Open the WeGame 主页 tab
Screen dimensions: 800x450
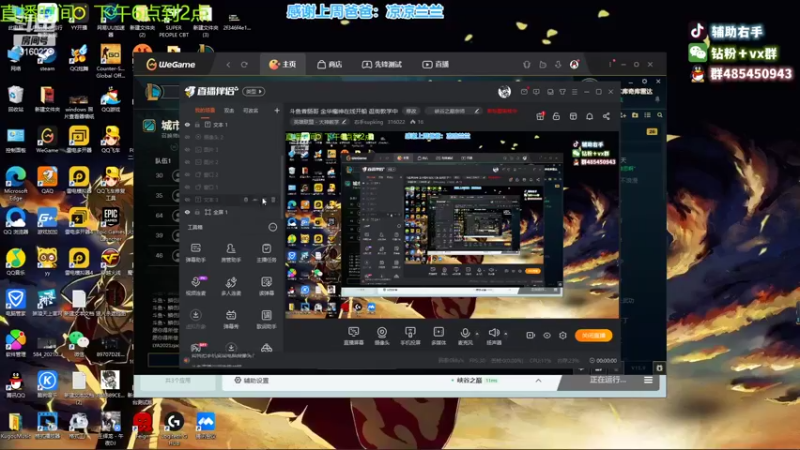click(283, 64)
